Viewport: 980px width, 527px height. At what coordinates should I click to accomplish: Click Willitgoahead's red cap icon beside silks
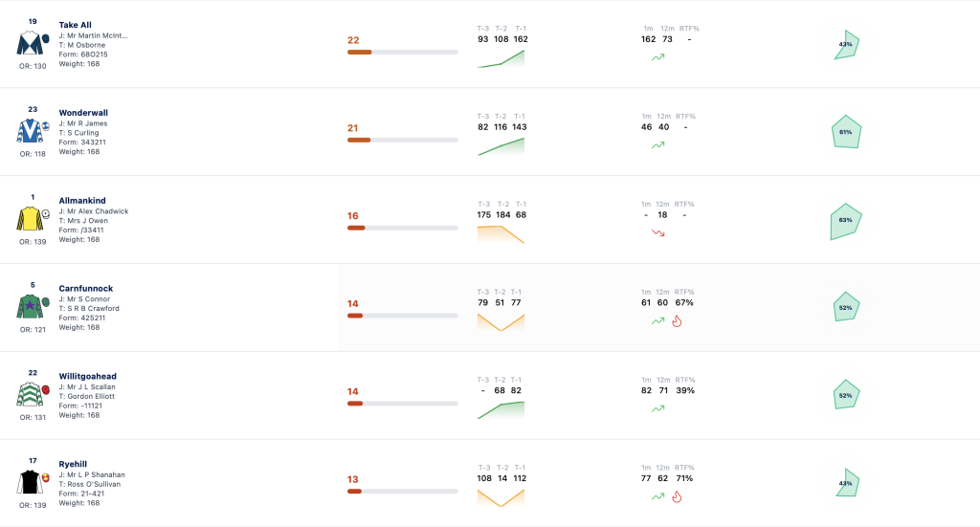[x=46, y=389]
